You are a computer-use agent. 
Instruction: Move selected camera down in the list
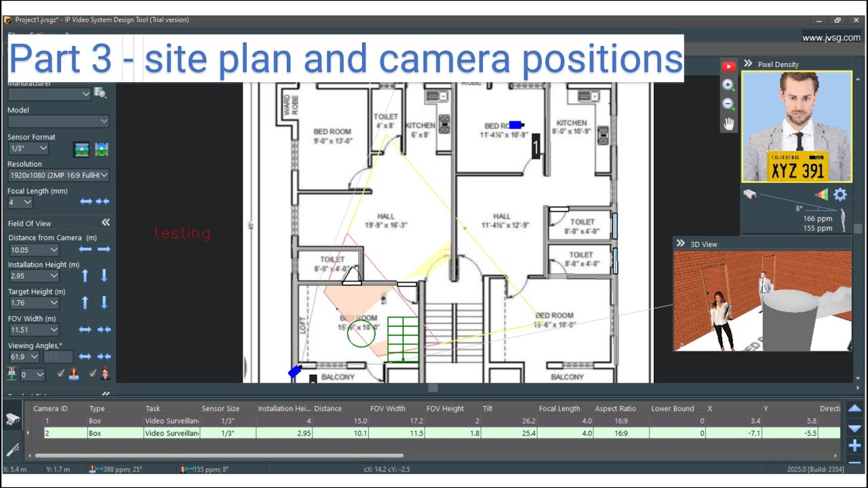coord(854,428)
